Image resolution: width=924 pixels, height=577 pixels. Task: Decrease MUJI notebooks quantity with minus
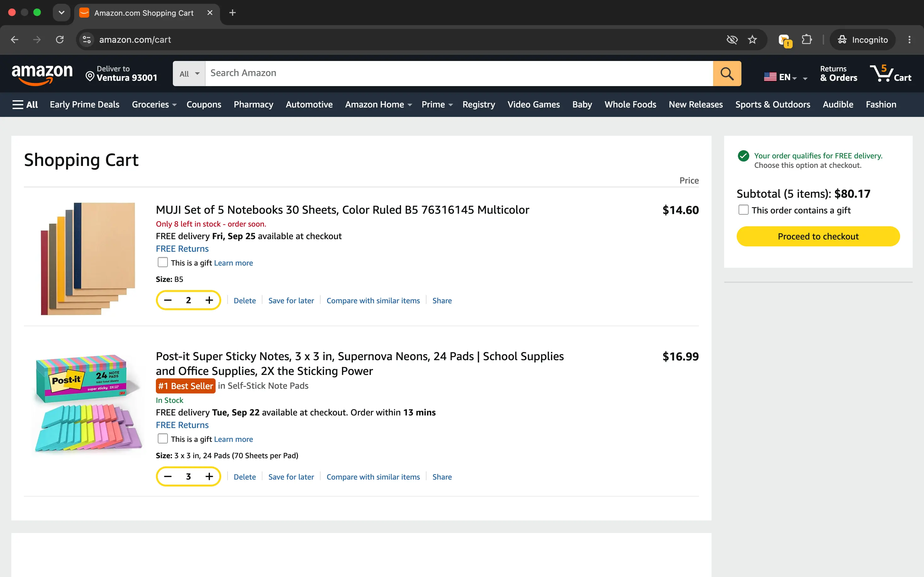(168, 300)
